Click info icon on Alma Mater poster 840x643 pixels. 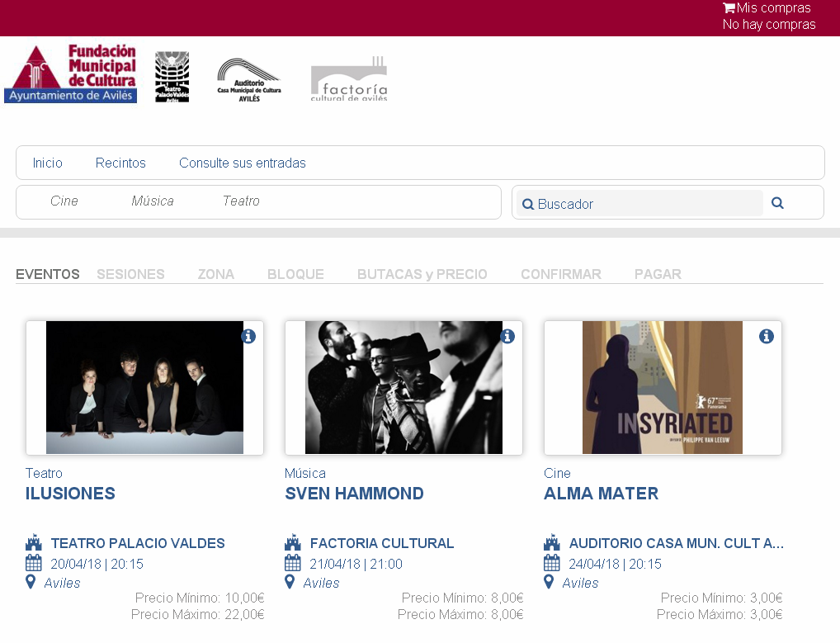point(767,336)
